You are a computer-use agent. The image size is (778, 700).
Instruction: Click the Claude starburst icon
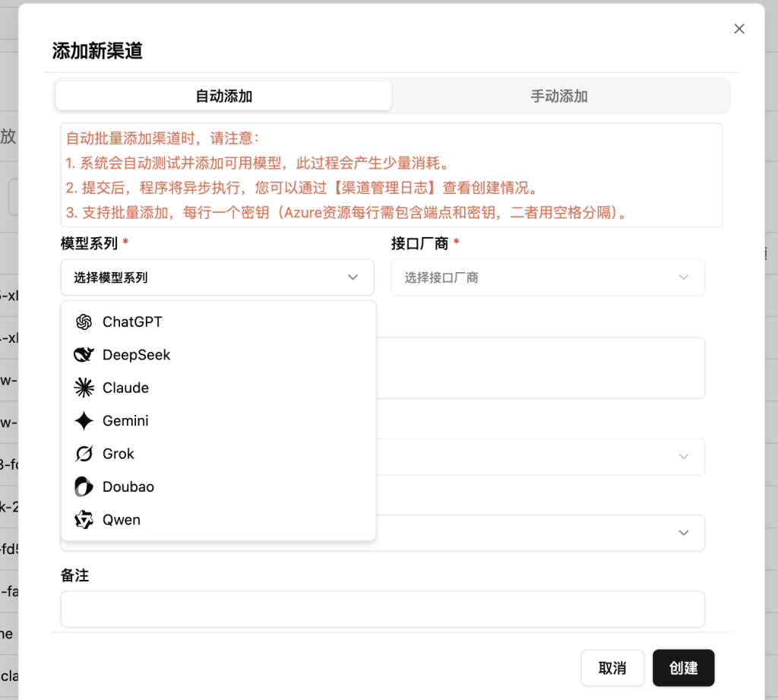(84, 388)
